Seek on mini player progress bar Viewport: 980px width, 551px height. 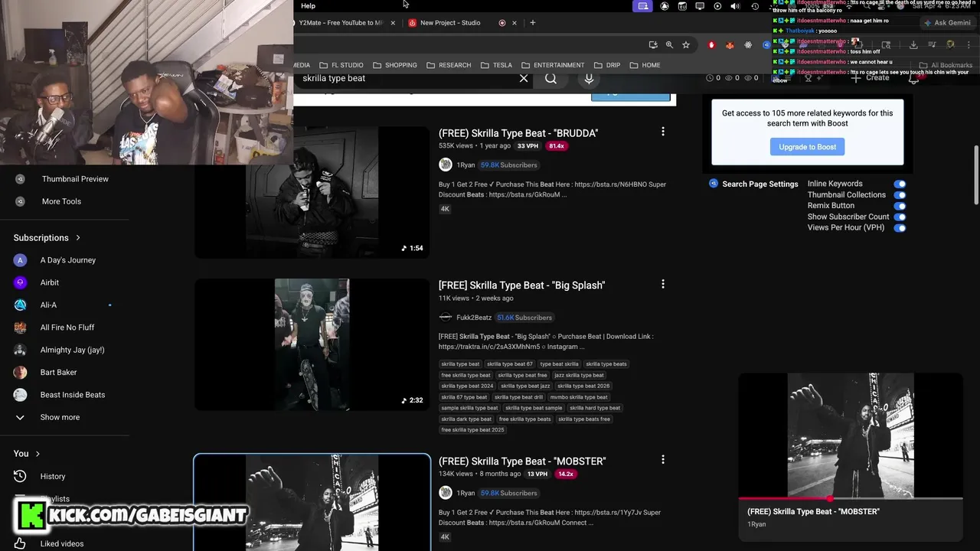coord(850,498)
